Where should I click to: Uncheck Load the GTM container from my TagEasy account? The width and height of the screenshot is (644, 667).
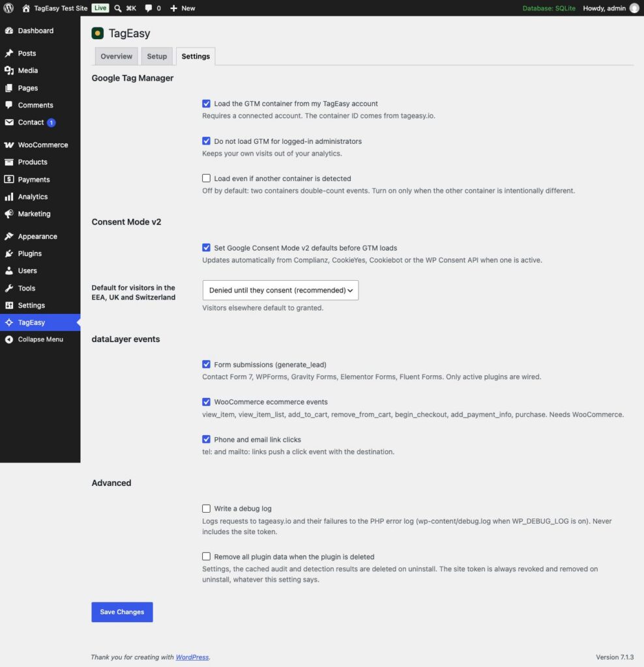point(207,104)
